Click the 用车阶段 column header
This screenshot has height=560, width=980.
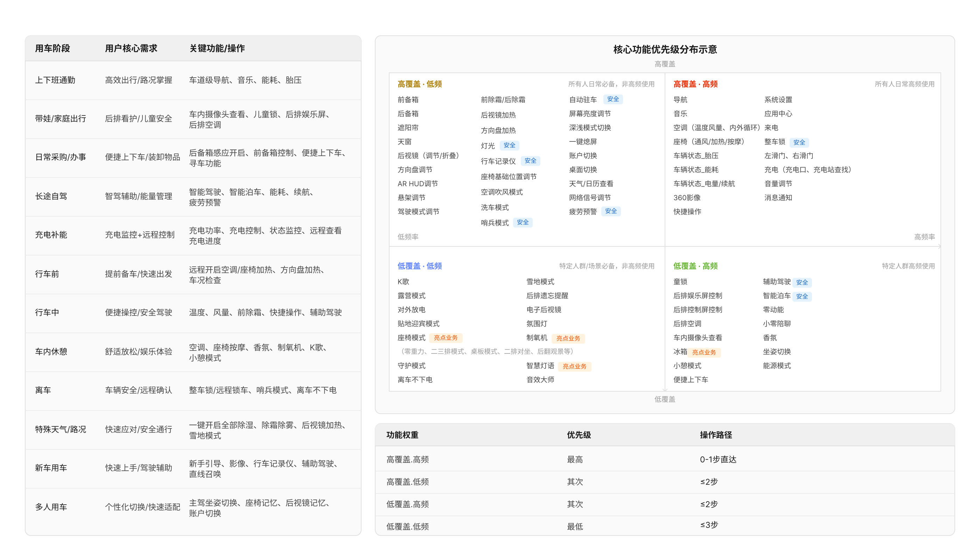(x=52, y=48)
